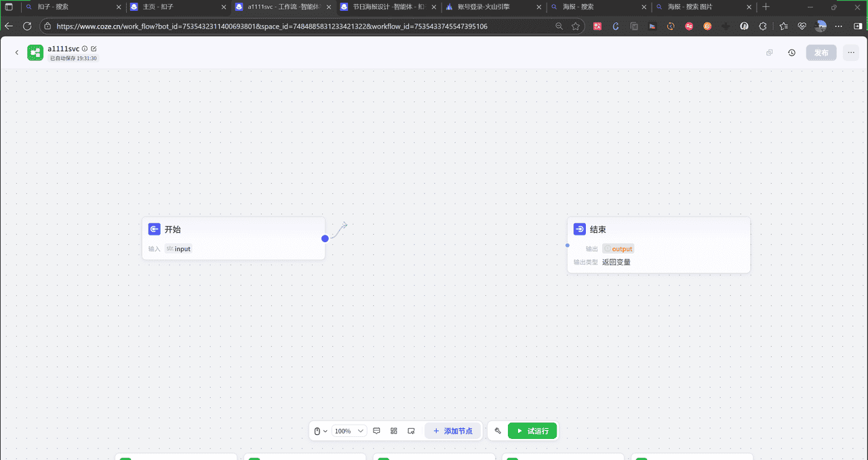Open the three-dot more options menu
Screen dimensions: 868x460
click(850, 53)
